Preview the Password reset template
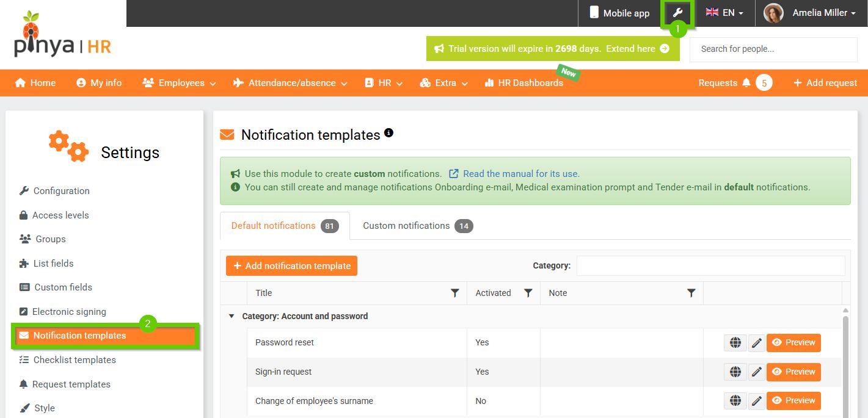This screenshot has height=418, width=868. tap(793, 343)
